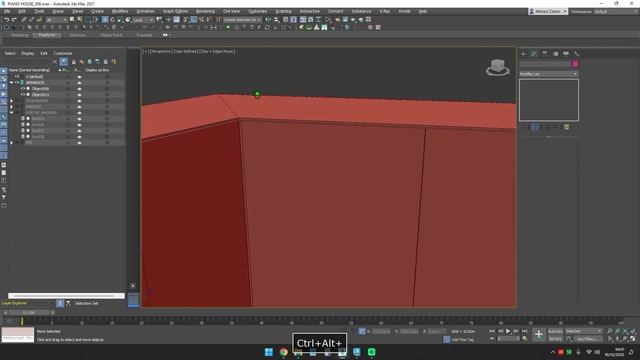Toggle Auto Key mode
Viewport: 640px width, 360px height.
555,331
